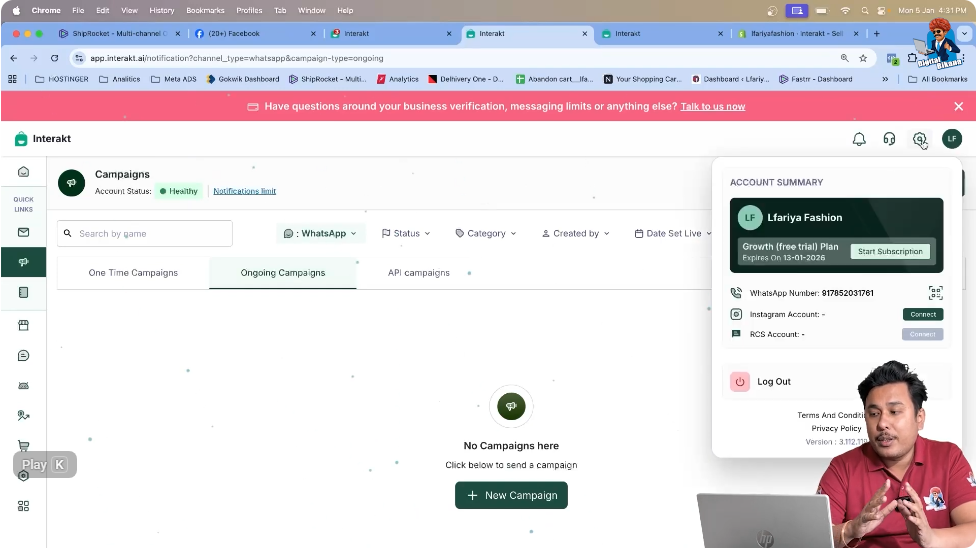The width and height of the screenshot is (977, 550).
Task: Open the All Bookmarks folder
Action: [x=938, y=79]
